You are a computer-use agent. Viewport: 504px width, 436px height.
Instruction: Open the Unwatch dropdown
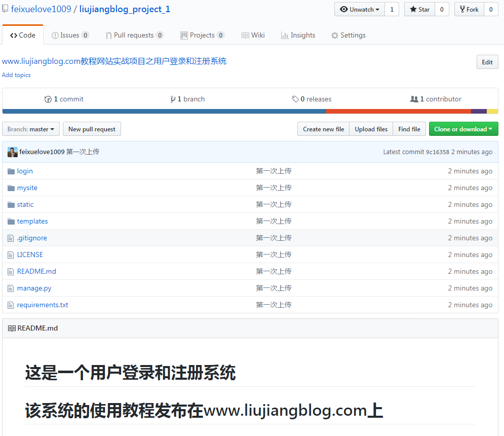(x=359, y=9)
